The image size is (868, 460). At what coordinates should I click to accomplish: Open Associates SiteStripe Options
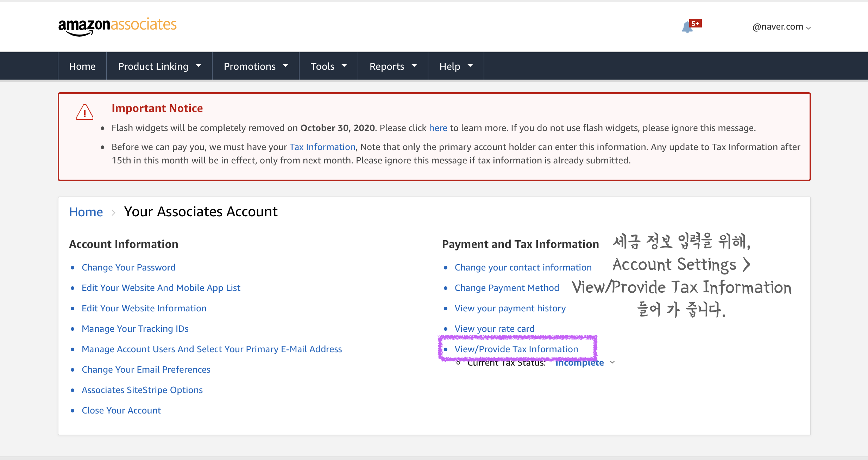(142, 390)
